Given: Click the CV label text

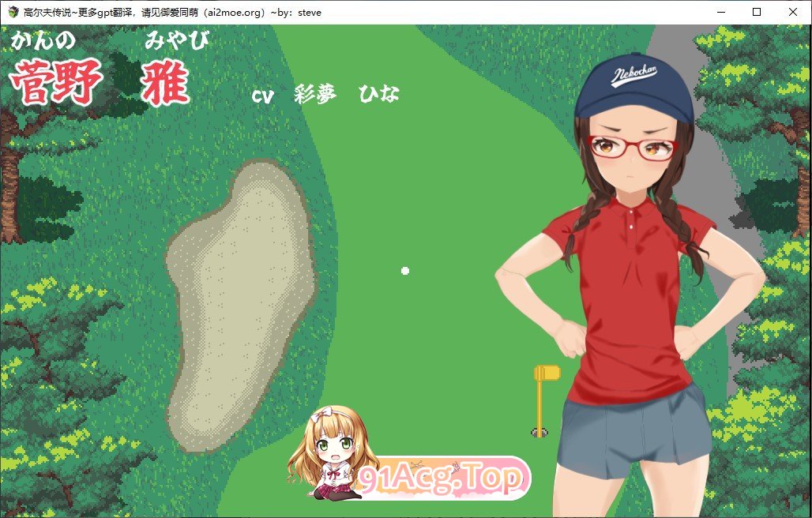Looking at the screenshot, I should [262, 97].
